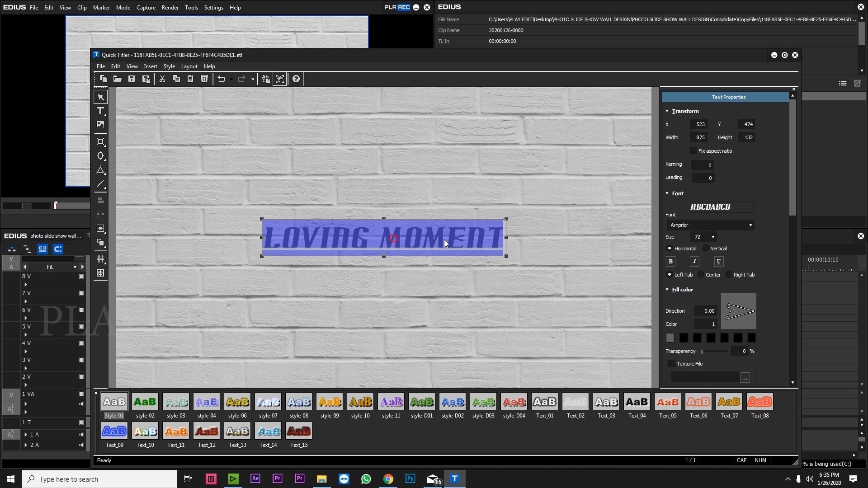Screen dimensions: 868x488
Task: Expand the 2 A audio track
Action: pyautogui.click(x=26, y=445)
